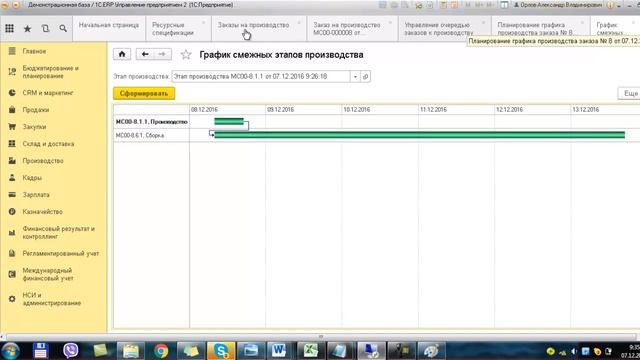The height and width of the screenshot is (360, 640).
Task: Open the History icon in the tools panel
Action: click(45, 28)
